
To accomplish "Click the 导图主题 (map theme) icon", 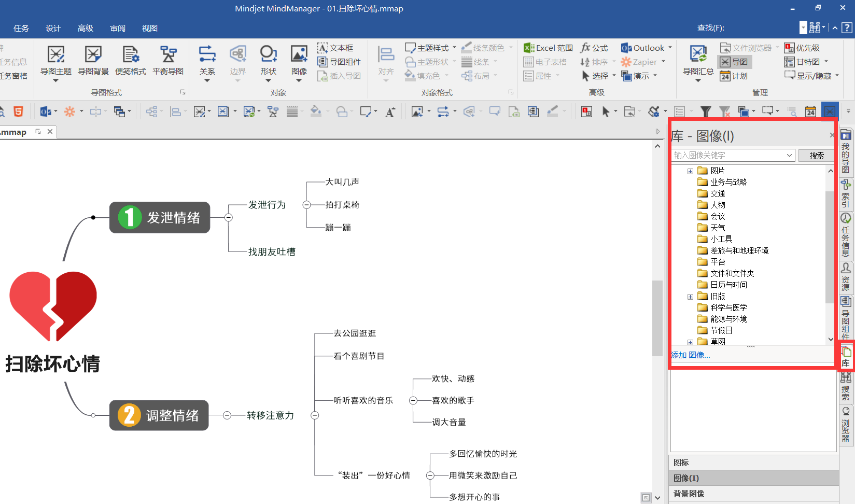I will (56, 54).
